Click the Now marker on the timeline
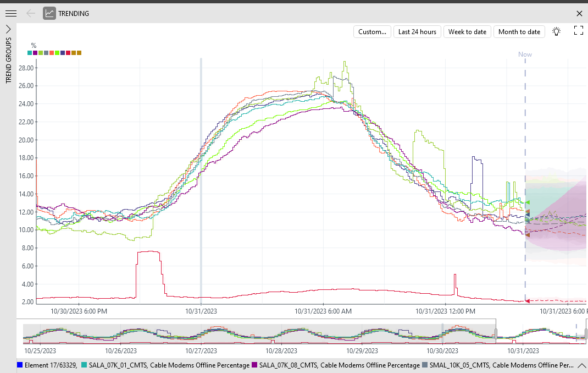The height and width of the screenshot is (373, 588). 525,54
